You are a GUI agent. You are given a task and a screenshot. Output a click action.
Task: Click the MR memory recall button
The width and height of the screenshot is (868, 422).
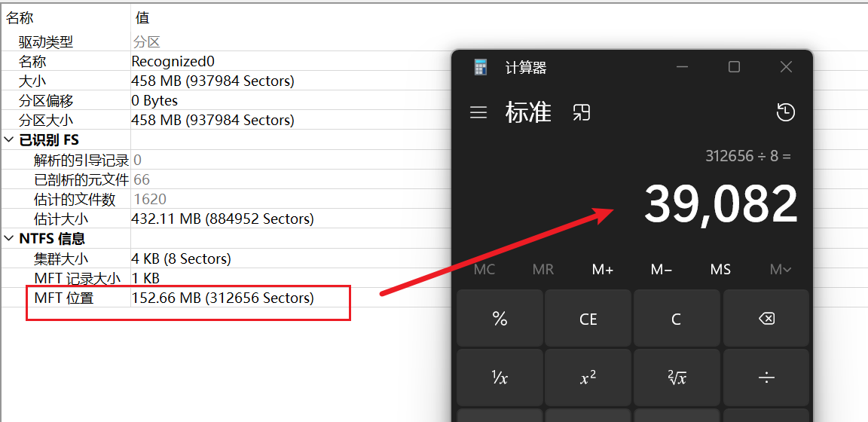click(x=543, y=270)
